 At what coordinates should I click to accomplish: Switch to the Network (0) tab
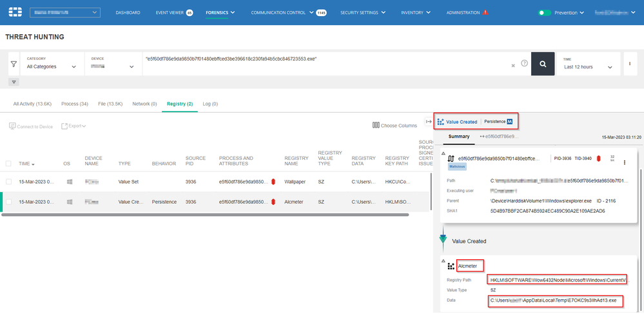(144, 104)
